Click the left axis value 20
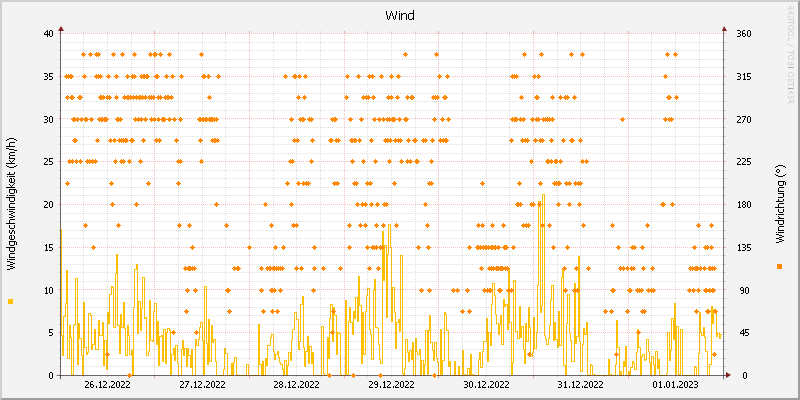Screen dimensions: 800x400 (49, 205)
